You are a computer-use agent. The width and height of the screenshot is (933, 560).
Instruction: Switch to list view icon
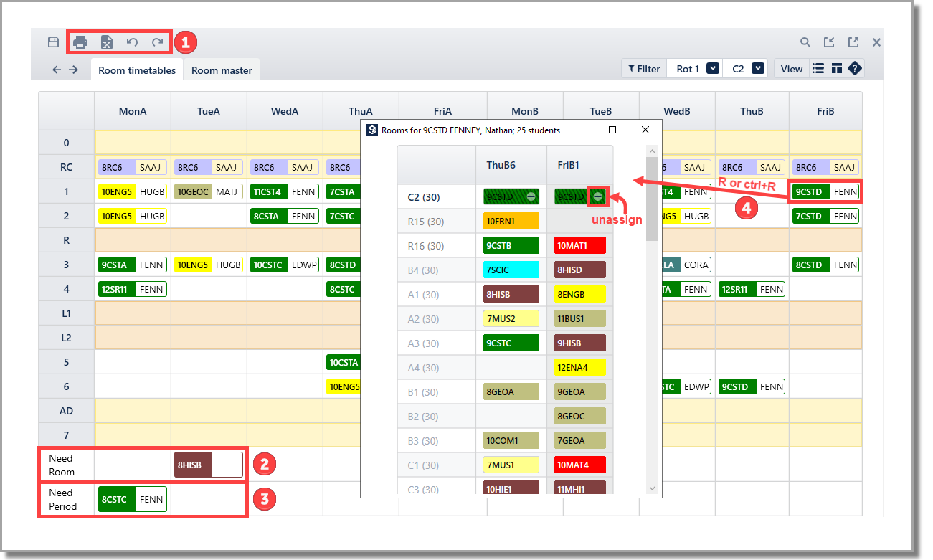[818, 69]
